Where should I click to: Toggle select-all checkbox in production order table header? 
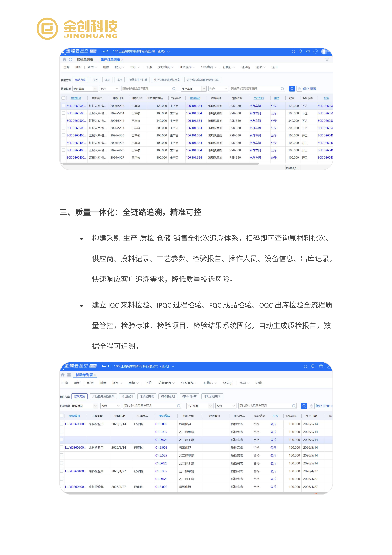coord(63,98)
